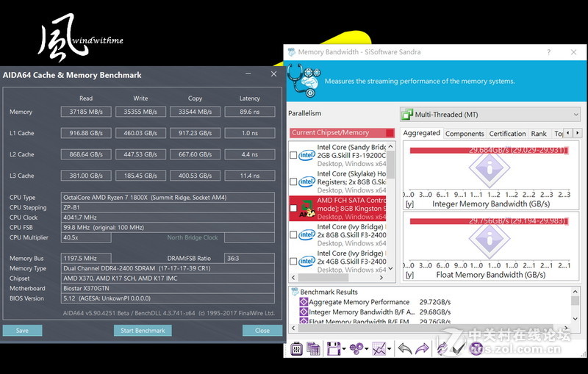Click the tab strip scroll-left arrow
This screenshot has height=374, width=588.
(x=568, y=133)
